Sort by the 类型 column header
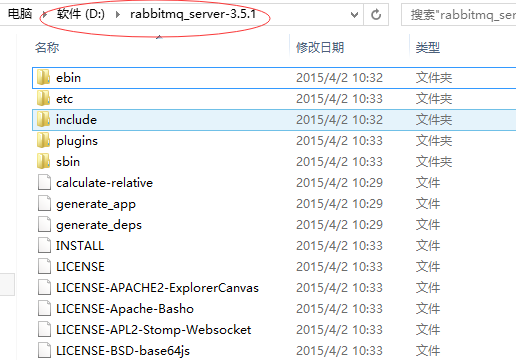 pyautogui.click(x=428, y=48)
